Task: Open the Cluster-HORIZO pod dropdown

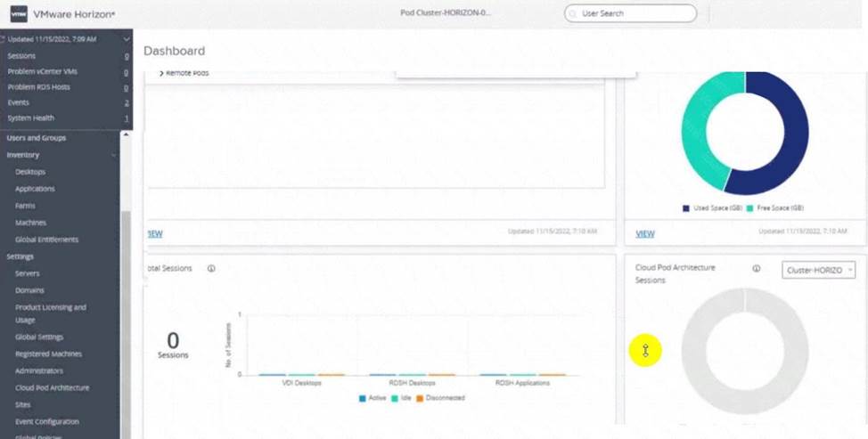Action: tap(818, 270)
